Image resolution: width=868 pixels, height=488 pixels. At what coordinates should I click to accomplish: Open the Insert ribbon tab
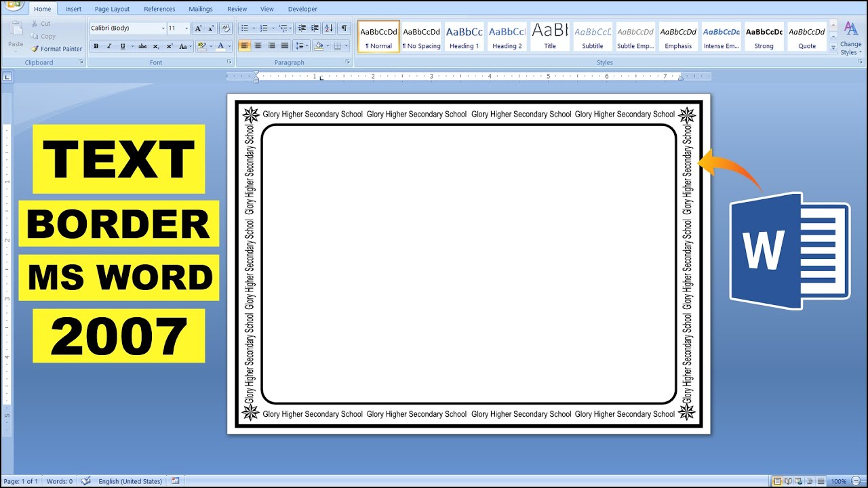(73, 9)
